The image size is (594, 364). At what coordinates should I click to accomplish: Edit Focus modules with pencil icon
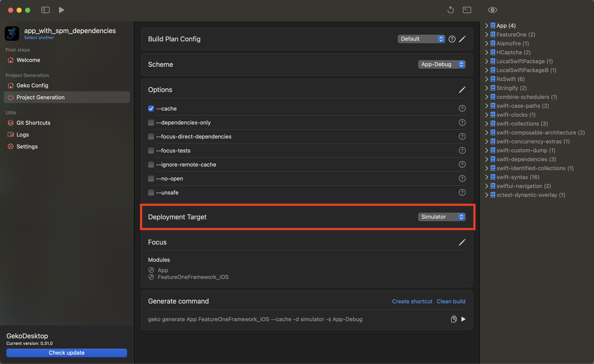[462, 242]
